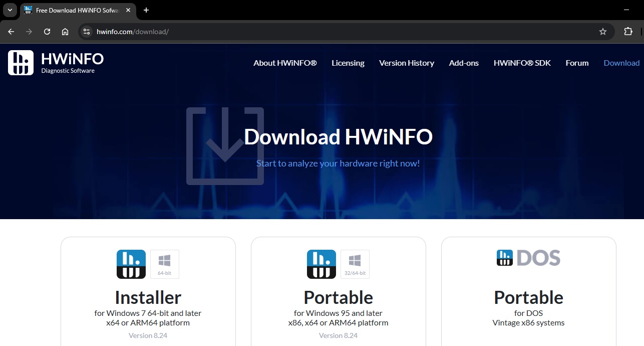Screen dimensions: 644x346
Task: Reload the page using the refresh icon
Action: [x=47, y=31]
